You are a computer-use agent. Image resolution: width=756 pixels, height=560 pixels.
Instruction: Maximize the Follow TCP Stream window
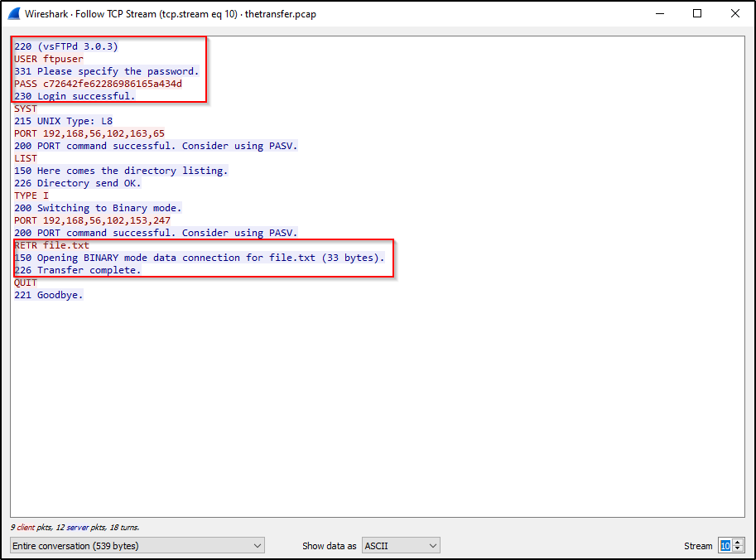[697, 14]
